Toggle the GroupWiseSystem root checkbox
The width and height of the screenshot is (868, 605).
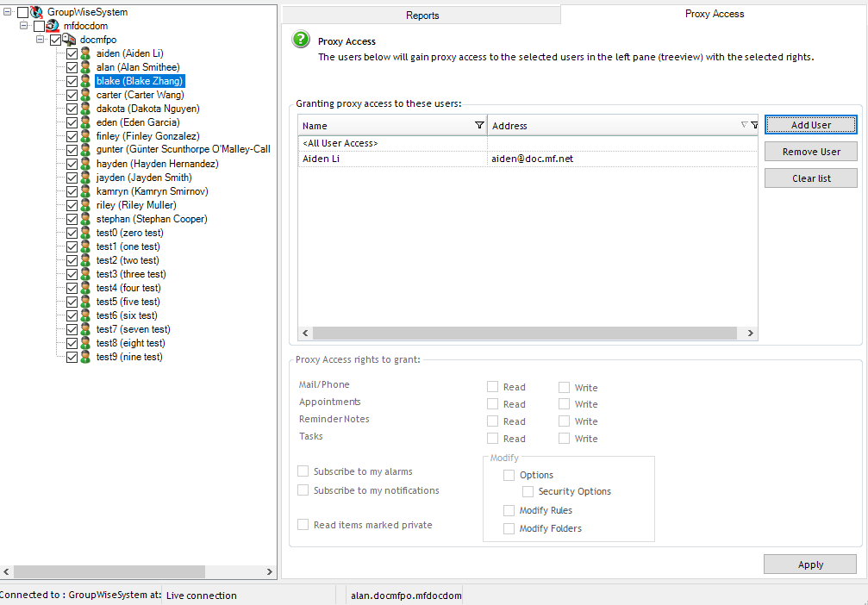pyautogui.click(x=22, y=12)
